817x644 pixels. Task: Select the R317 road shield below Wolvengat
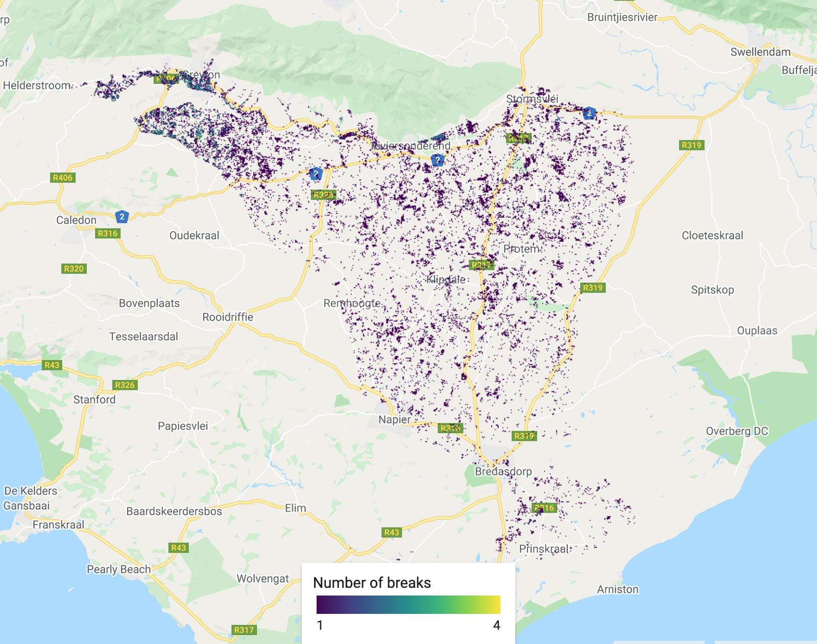(x=244, y=630)
